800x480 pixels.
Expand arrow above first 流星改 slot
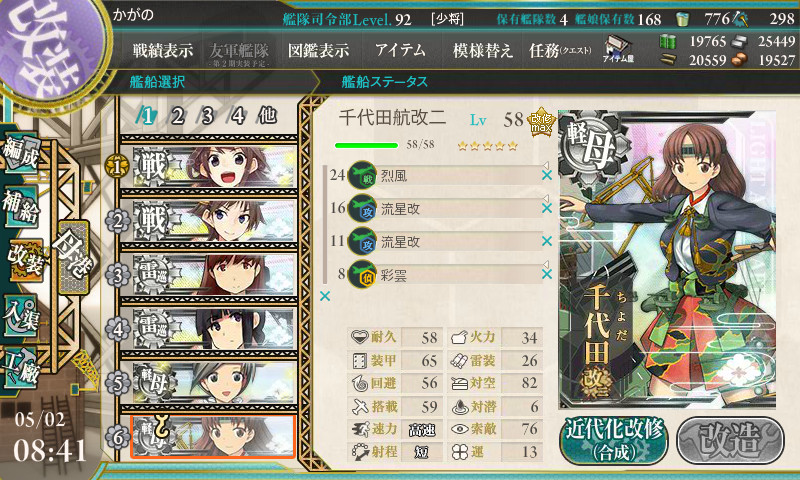(545, 198)
